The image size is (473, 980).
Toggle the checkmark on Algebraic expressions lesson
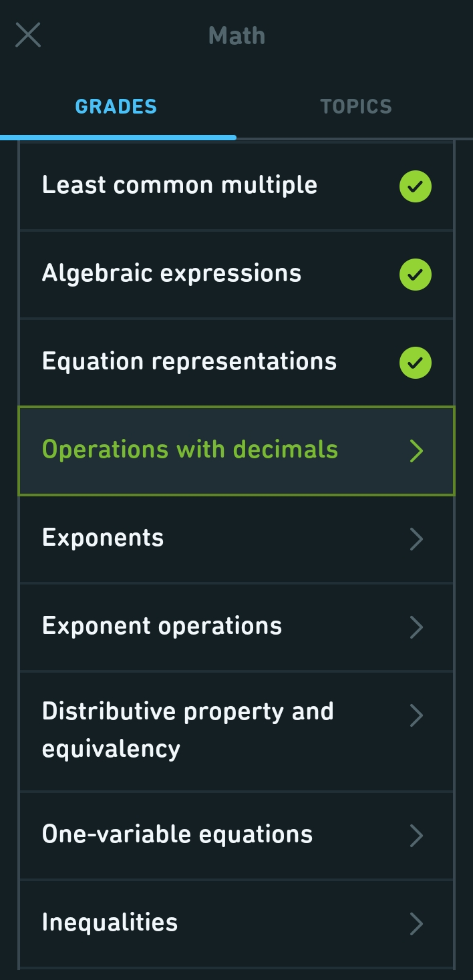[415, 275]
